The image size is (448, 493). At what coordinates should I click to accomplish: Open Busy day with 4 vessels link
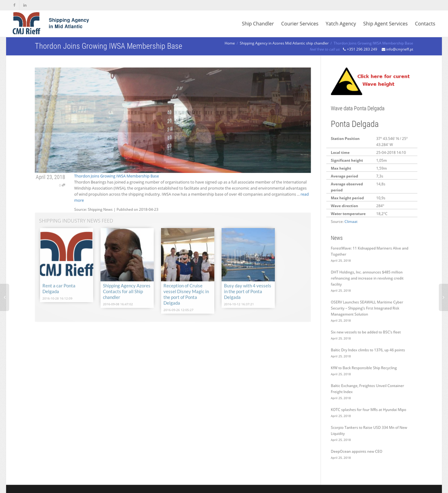(x=247, y=291)
